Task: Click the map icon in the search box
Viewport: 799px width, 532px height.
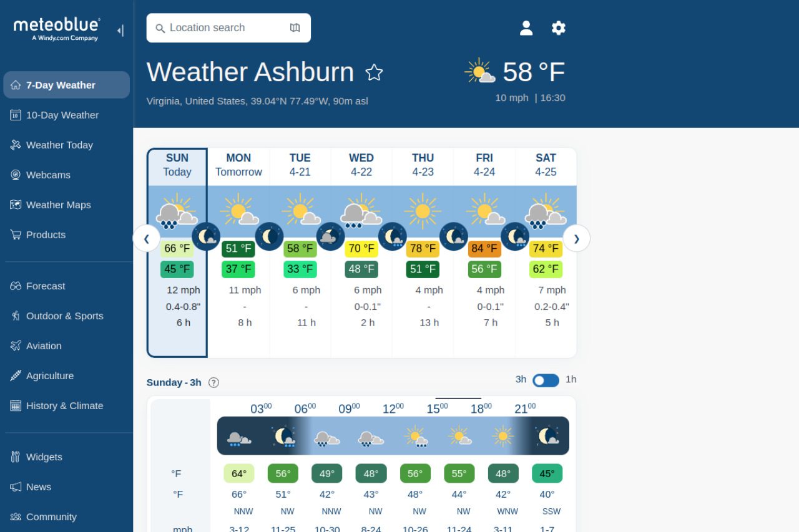Action: pos(295,28)
